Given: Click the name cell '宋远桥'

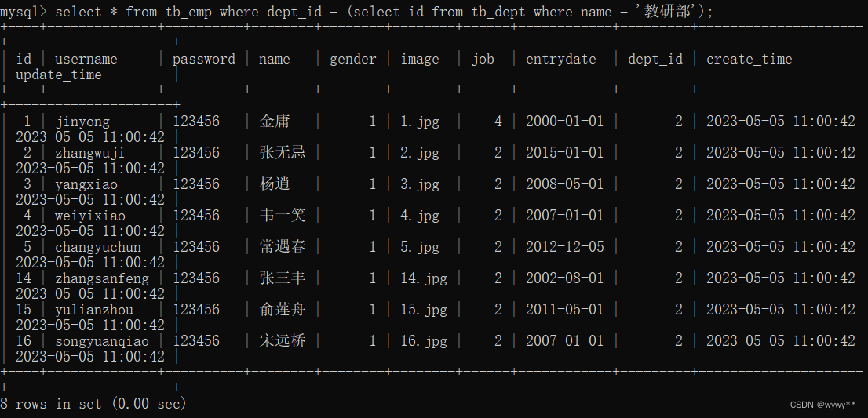Looking at the screenshot, I should tap(283, 340).
